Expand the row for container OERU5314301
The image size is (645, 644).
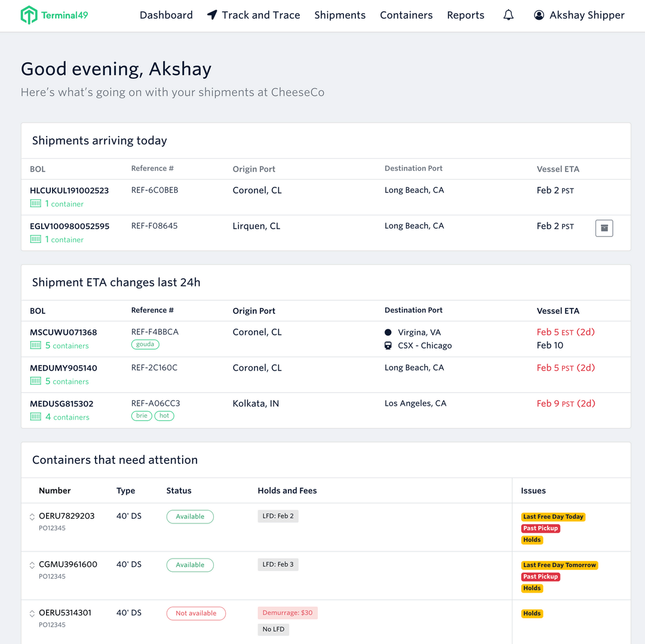point(30,612)
